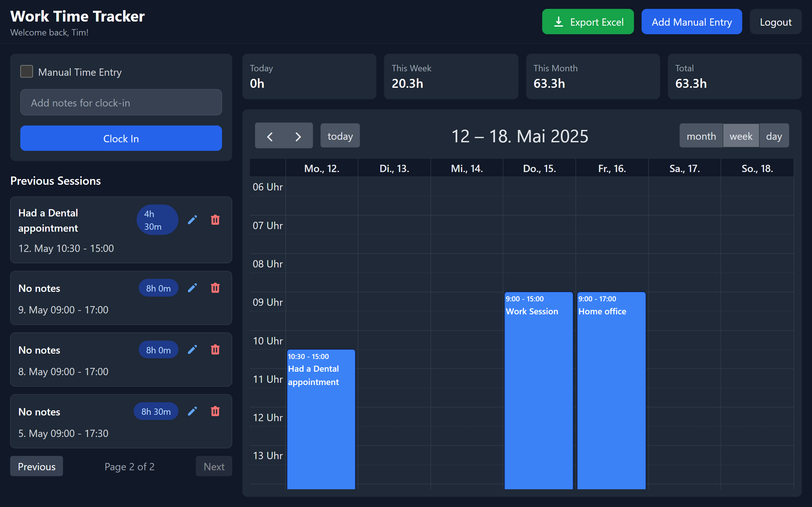The image size is (812, 507).
Task: Edit the 8. May session entry
Action: coord(193,350)
